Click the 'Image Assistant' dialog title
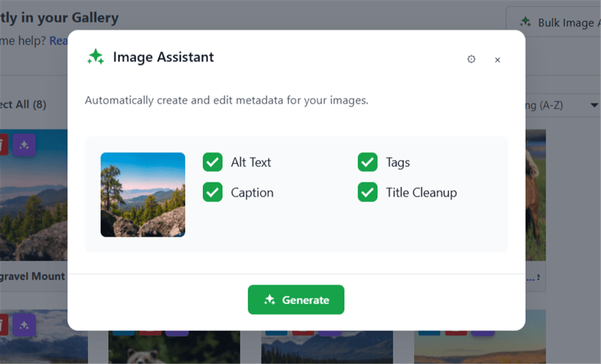The width and height of the screenshot is (601, 364). [x=163, y=57]
